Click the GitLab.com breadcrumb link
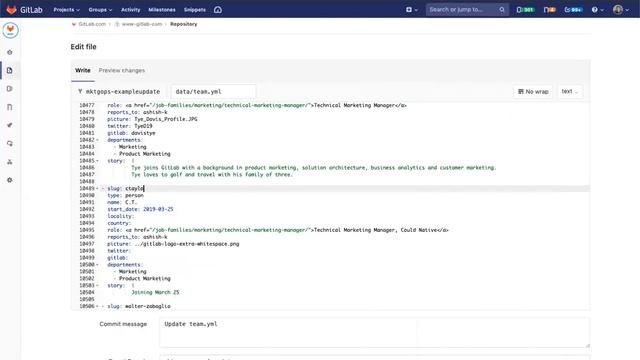 click(x=92, y=24)
